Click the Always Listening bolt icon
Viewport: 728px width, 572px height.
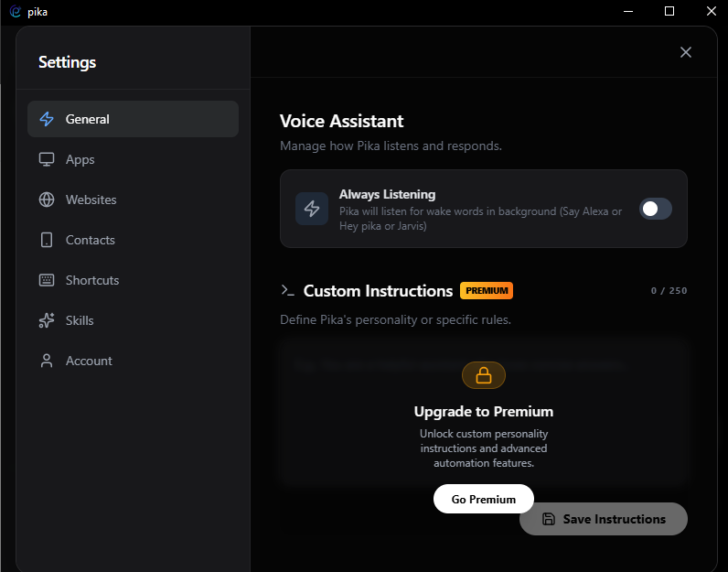point(312,209)
